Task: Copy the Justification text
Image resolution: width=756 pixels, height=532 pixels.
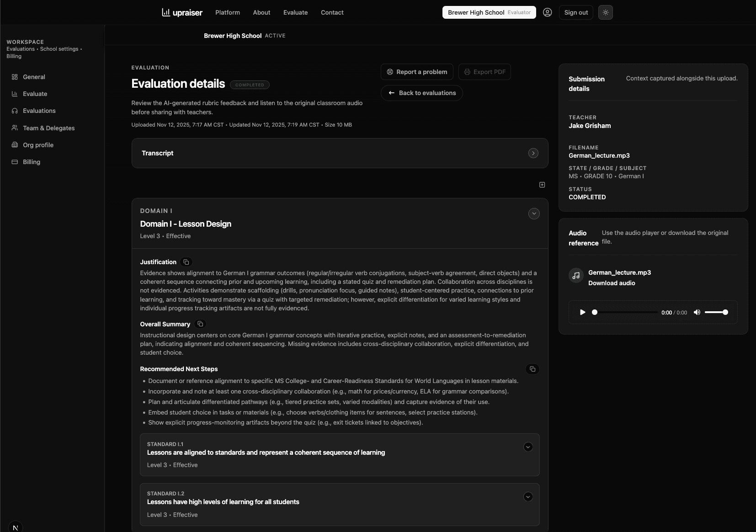Action: (186, 262)
